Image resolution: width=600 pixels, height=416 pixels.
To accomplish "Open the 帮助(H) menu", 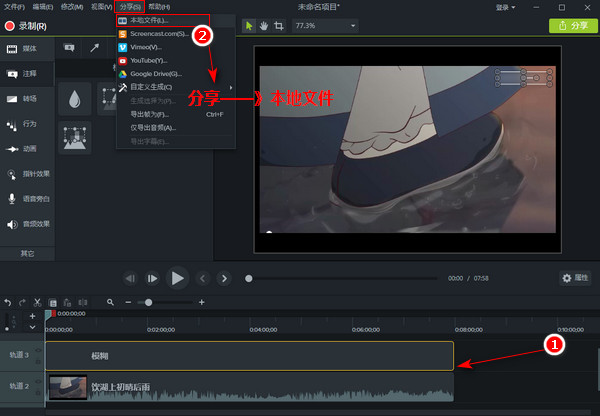I will (159, 7).
